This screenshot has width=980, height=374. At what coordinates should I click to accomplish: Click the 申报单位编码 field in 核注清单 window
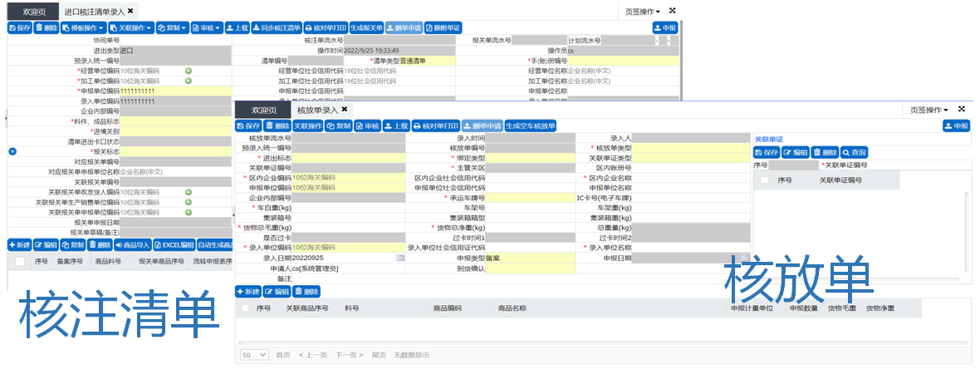point(175,91)
